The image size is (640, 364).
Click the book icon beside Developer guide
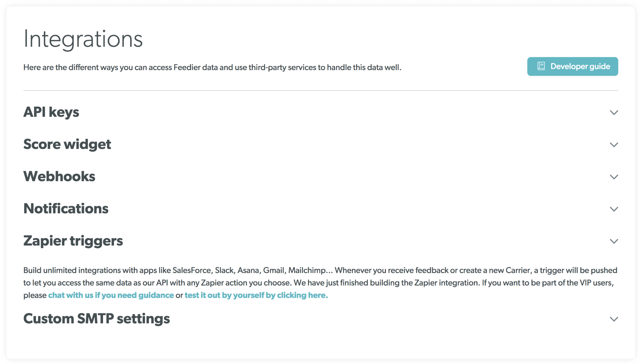(x=541, y=66)
